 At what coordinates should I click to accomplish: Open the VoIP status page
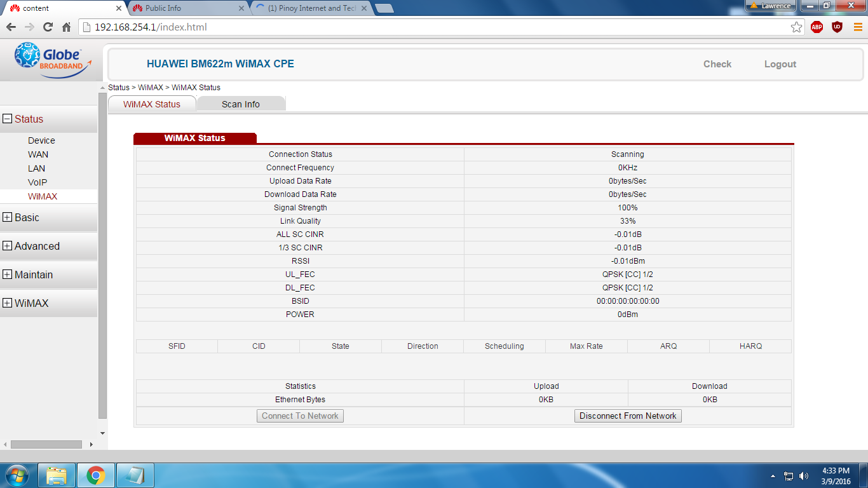[x=37, y=182]
